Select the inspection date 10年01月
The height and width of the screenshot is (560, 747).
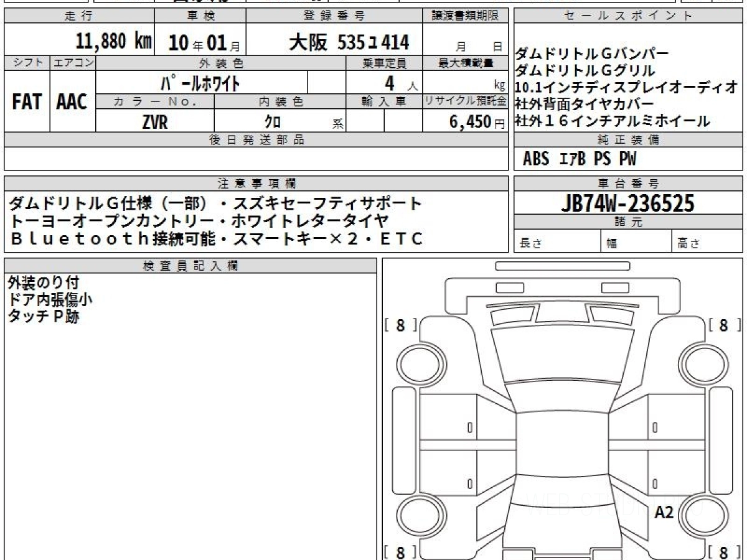203,42
